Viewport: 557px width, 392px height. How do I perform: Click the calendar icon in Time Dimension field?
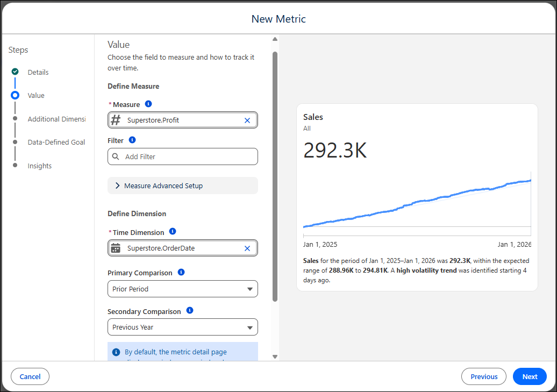tap(116, 248)
